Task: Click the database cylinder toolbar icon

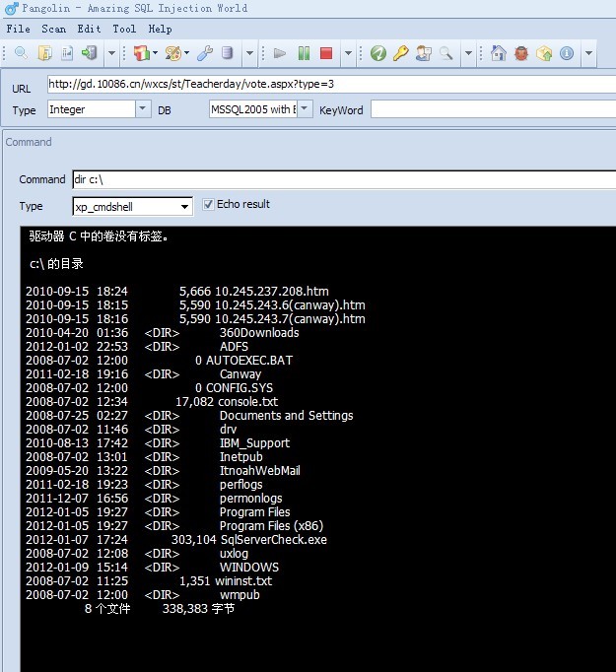Action: [228, 53]
